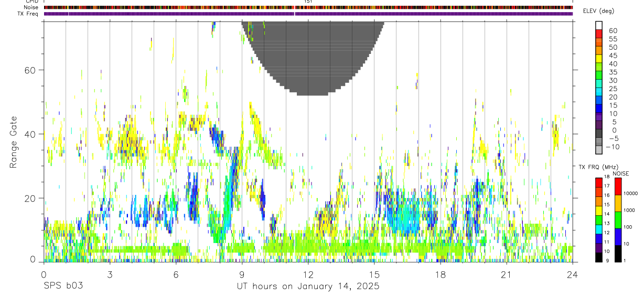Click the purple TX Freq strip above the plot

point(308,14)
